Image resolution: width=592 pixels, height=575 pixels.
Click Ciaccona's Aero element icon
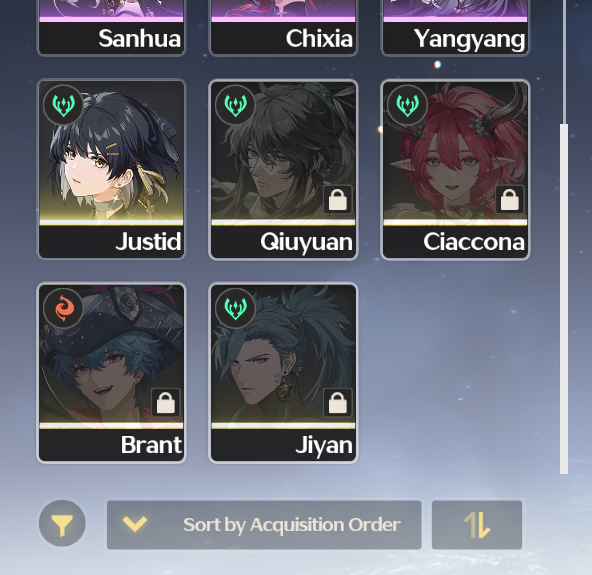tap(407, 105)
